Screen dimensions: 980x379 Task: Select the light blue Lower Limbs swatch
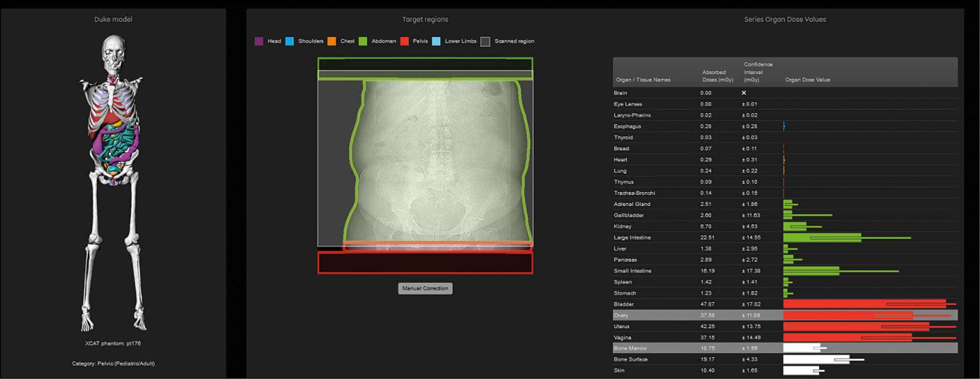pos(436,41)
